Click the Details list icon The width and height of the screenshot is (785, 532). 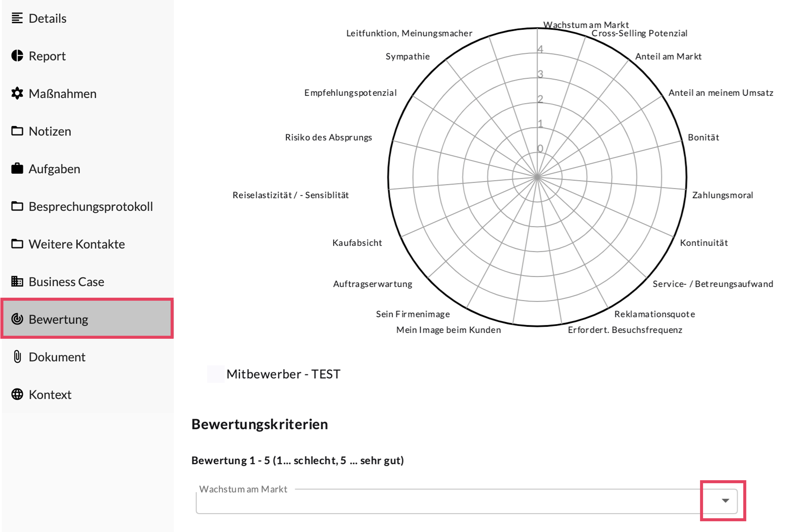[17, 18]
